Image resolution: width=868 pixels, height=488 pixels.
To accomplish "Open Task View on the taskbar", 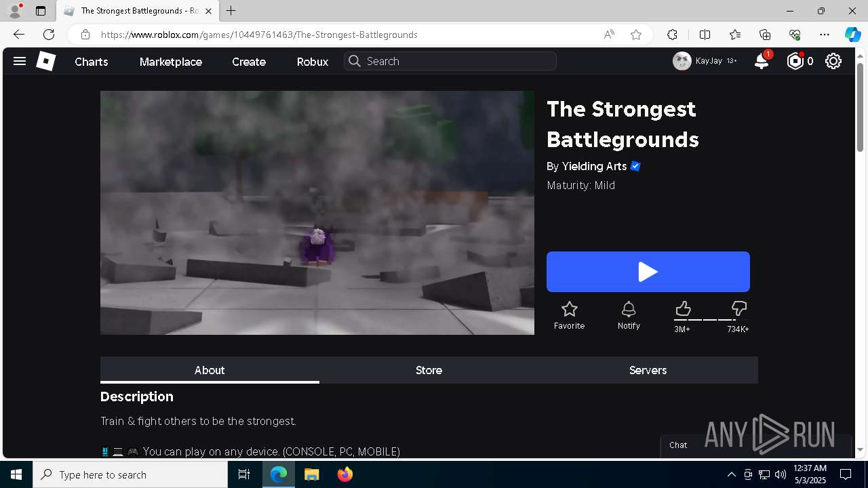I will (244, 474).
